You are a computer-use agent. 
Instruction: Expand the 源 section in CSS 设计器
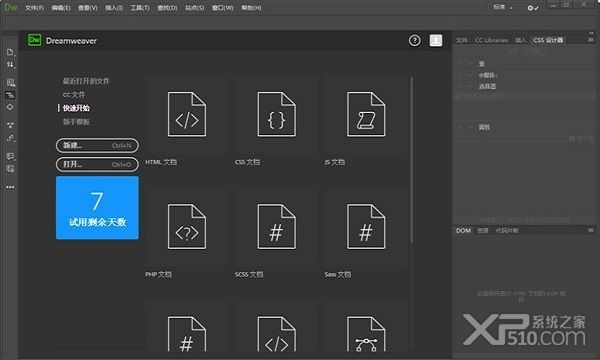[x=482, y=64]
